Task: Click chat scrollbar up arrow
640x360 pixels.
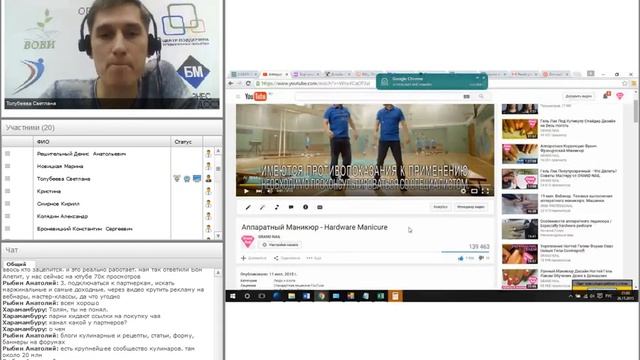Action: tap(218, 272)
